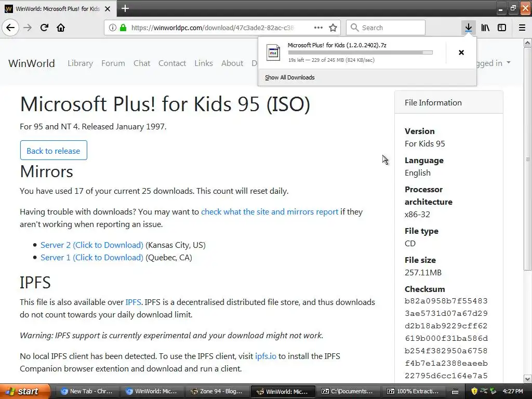The image size is (532, 399).
Task: Click the security shield tray icon
Action: tap(474, 392)
